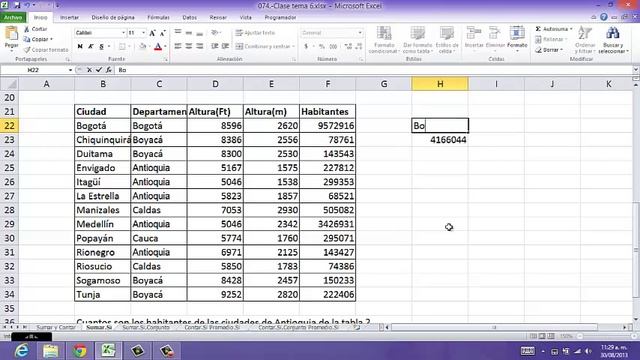Expand Name Box dropdown arrow
The width and height of the screenshot is (640, 360).
tap(70, 70)
